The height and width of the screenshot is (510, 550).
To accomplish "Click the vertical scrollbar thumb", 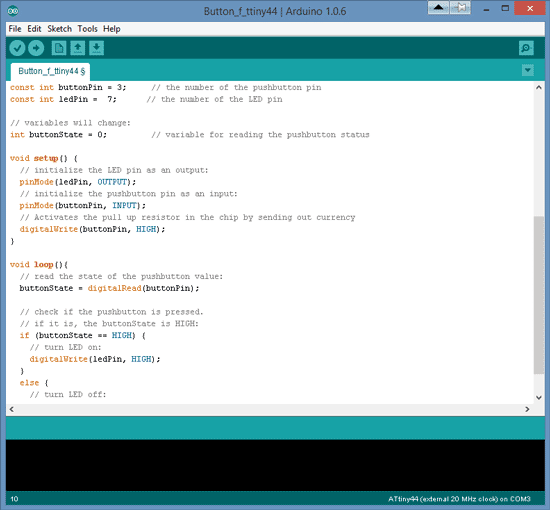I will [539, 295].
